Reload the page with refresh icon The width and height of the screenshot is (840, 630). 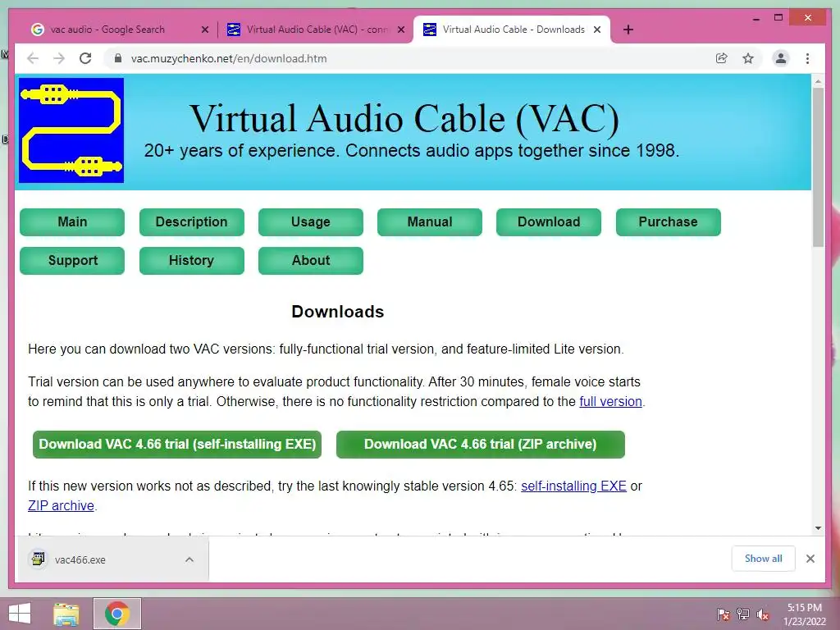coord(85,58)
